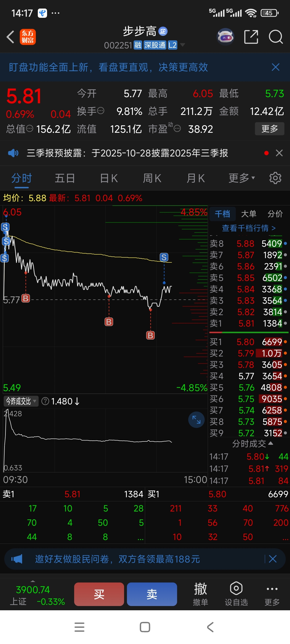Tap the blue 企 enterprise badge
290x644 pixels.
pos(163,31)
